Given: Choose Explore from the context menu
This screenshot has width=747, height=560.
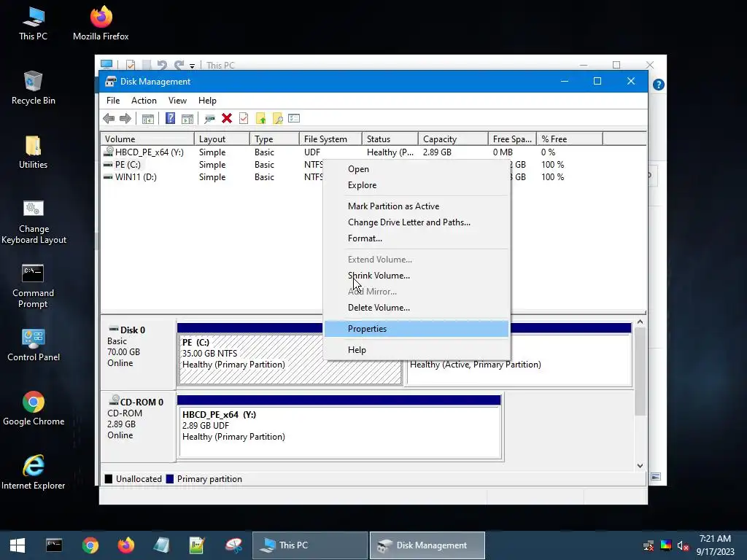Looking at the screenshot, I should [x=417, y=185].
